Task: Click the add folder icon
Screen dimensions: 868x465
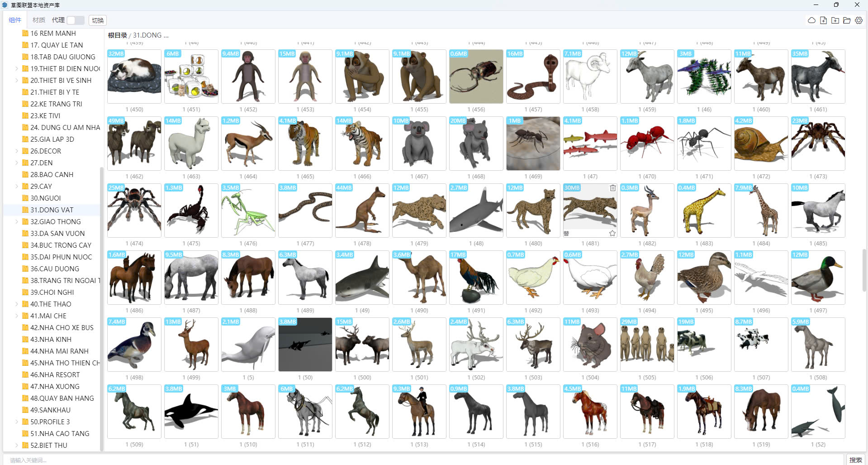Action: coord(835,20)
